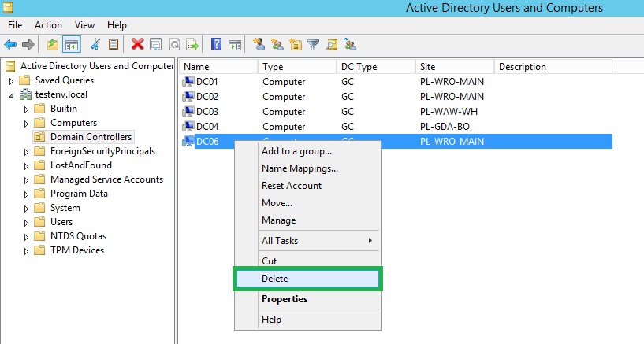The height and width of the screenshot is (344, 644).
Task: Click the Paste clipboard toolbar icon
Action: tap(114, 44)
